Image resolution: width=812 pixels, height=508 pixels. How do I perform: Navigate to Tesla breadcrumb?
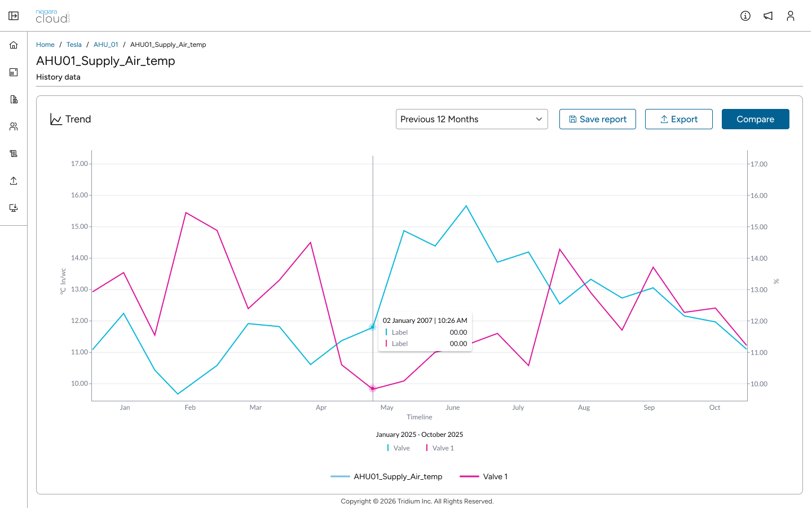(74, 45)
